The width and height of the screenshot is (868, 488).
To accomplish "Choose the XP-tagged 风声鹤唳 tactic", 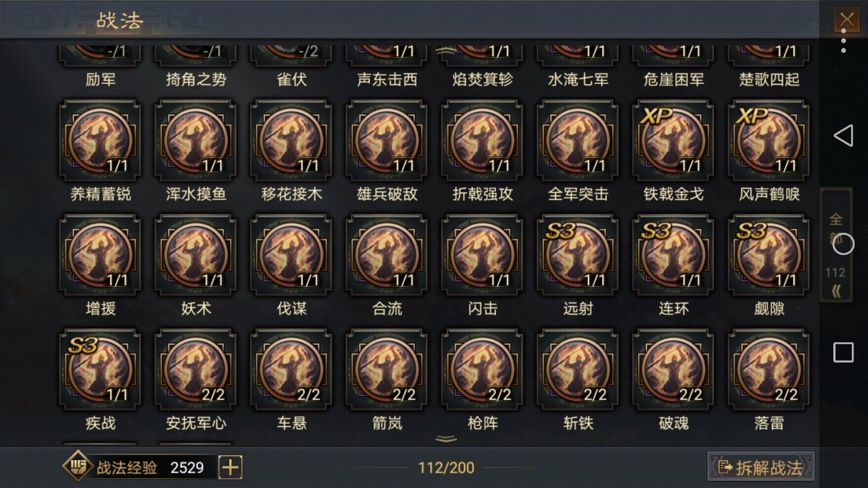I will click(768, 141).
